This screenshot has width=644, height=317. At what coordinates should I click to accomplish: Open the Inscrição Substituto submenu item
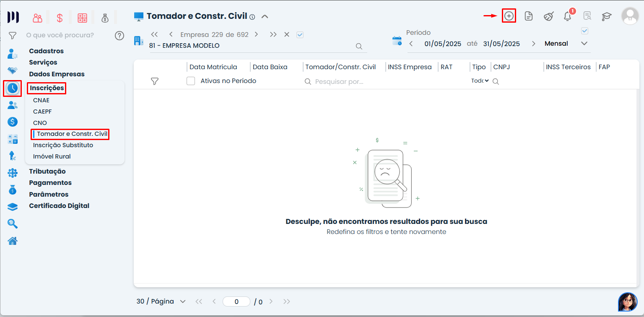[63, 145]
